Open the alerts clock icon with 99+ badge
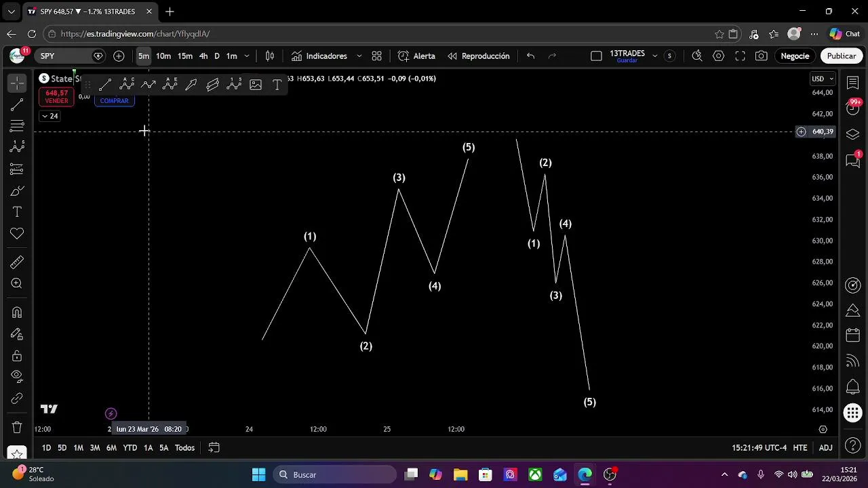868x488 pixels. (853, 108)
